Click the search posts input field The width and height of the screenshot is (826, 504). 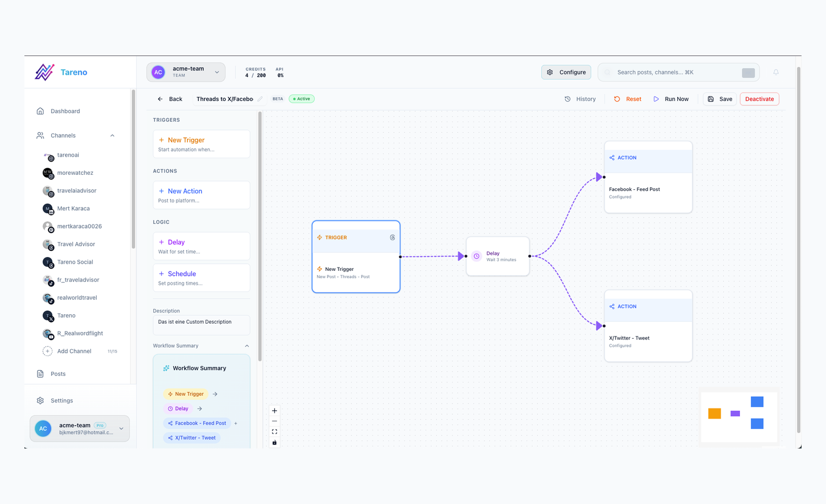pos(677,72)
